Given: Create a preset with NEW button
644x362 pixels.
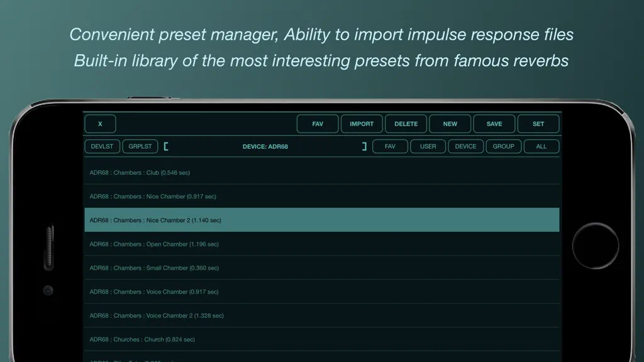Looking at the screenshot, I should coord(450,124).
